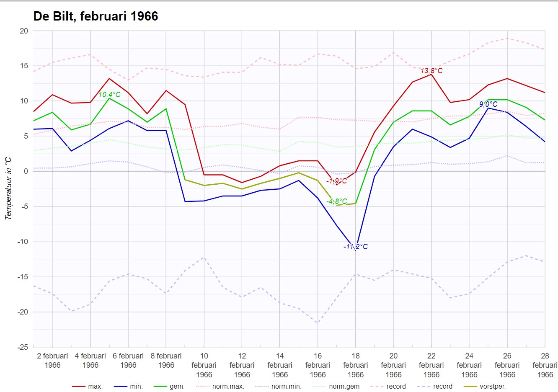Click x-axis label '4 februari 1966'
Screen dimensions: 558x392
tap(90, 361)
